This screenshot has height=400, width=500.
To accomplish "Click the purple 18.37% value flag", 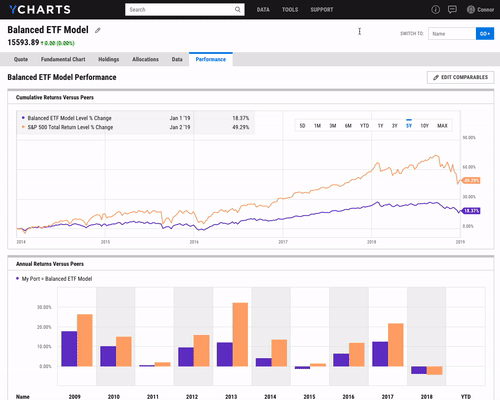I will pos(470,211).
